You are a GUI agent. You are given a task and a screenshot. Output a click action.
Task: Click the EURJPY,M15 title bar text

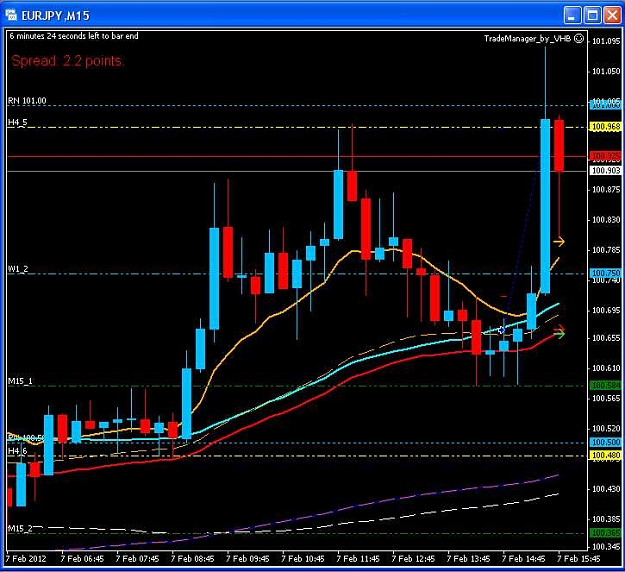[x=55, y=16]
